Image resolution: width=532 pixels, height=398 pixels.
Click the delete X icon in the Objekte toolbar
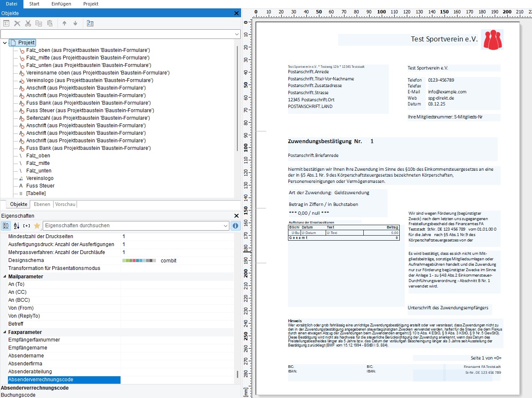(18, 23)
